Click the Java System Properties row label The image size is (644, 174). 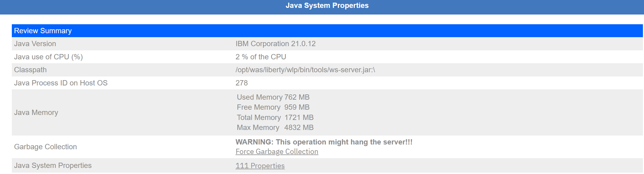[53, 165]
